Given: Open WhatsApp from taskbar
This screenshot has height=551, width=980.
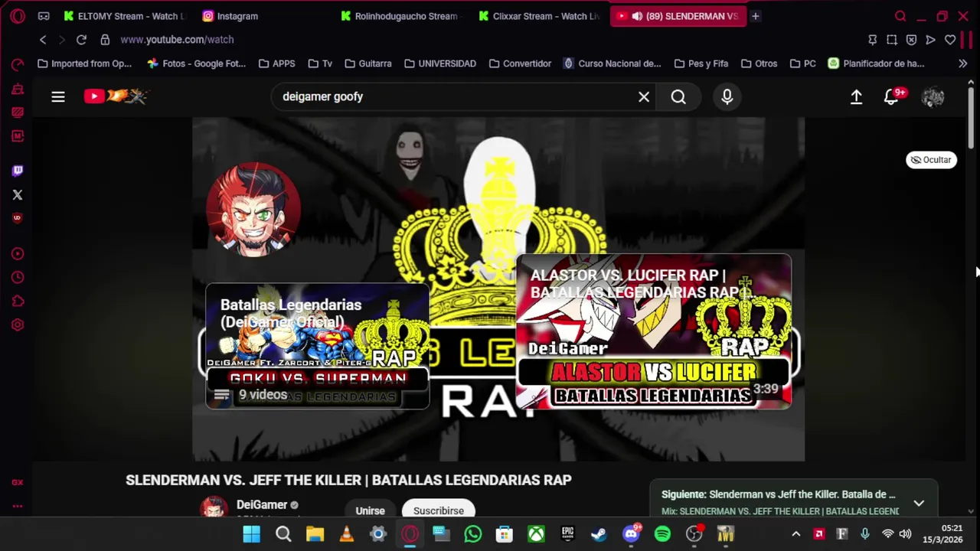Looking at the screenshot, I should coord(473,534).
